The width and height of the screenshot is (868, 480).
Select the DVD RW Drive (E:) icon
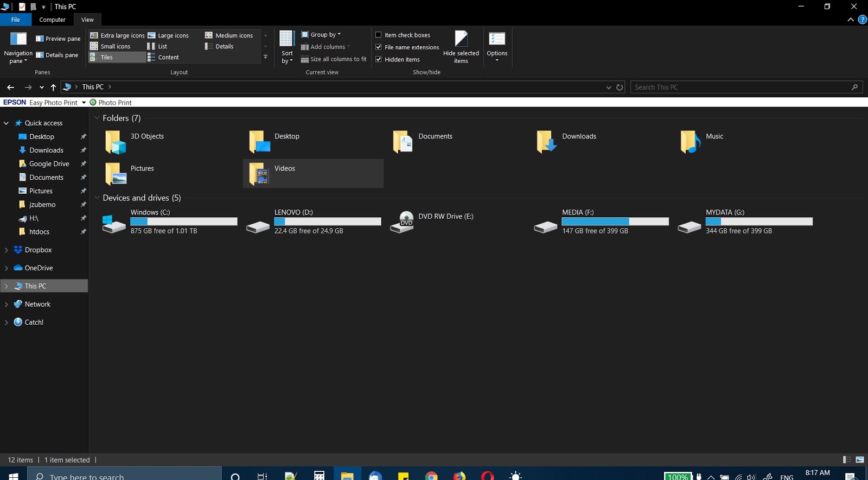402,223
